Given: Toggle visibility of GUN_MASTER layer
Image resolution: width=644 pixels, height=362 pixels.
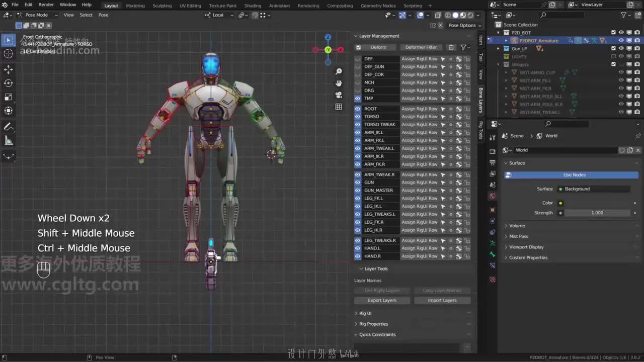Looking at the screenshot, I should pos(358,191).
